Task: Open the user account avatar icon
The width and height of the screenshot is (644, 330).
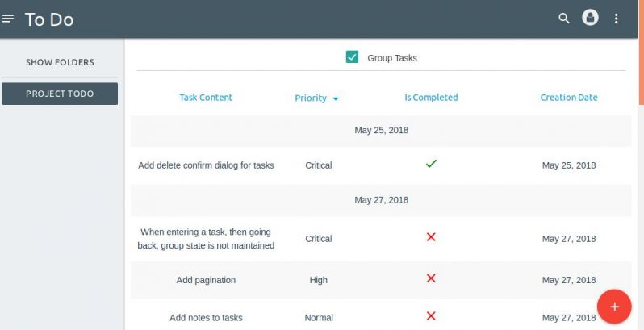Action: tap(590, 18)
